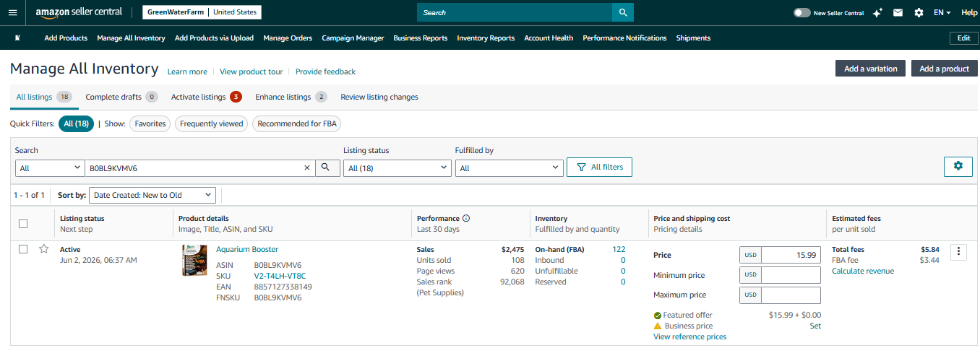Image resolution: width=980 pixels, height=361 pixels.
Task: Open Manage All Inventory menu item
Action: pos(131,38)
